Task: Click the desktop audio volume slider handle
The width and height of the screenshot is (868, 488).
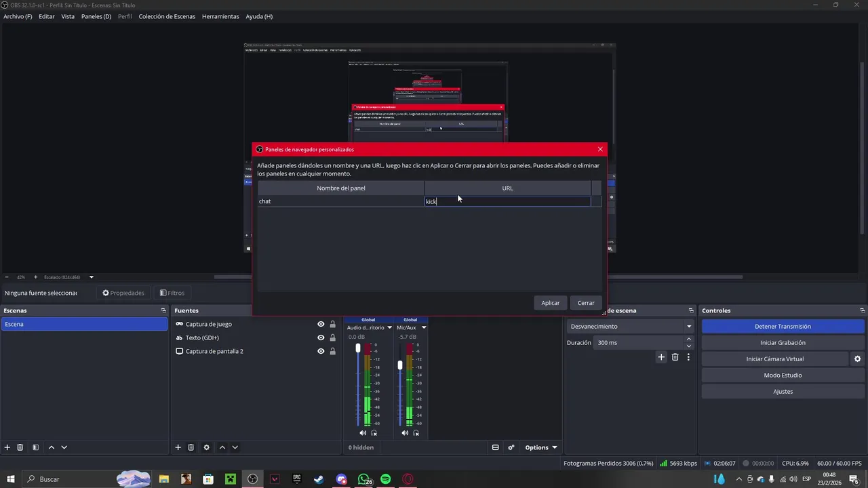Action: coord(358,348)
